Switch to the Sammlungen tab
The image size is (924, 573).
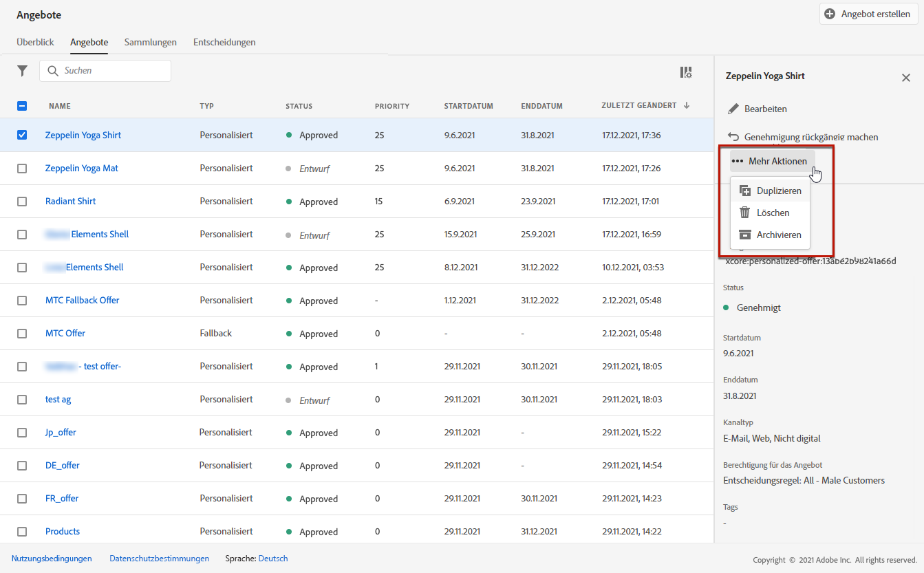click(150, 42)
